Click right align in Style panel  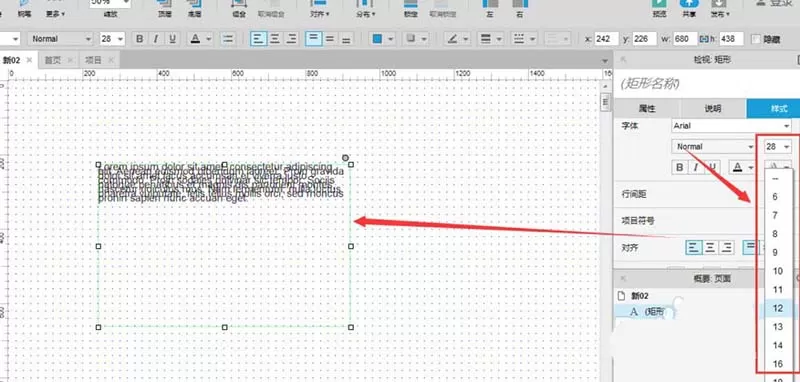(727, 248)
